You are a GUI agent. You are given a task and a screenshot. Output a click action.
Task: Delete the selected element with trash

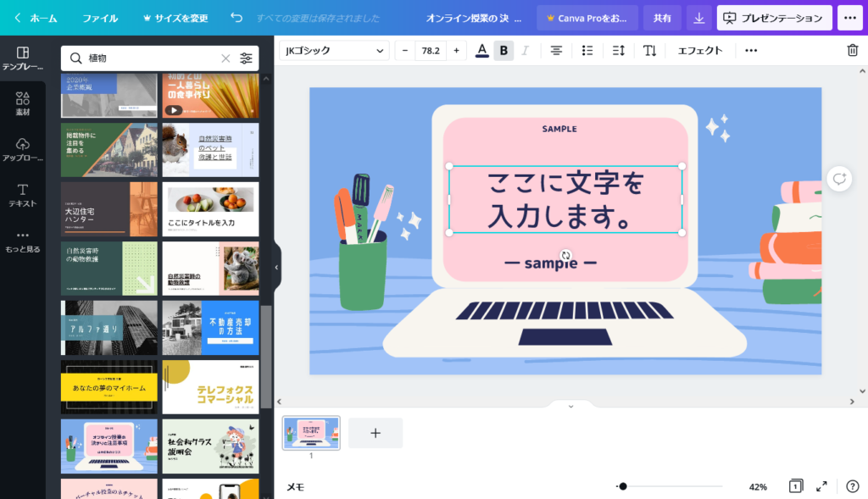[853, 50]
